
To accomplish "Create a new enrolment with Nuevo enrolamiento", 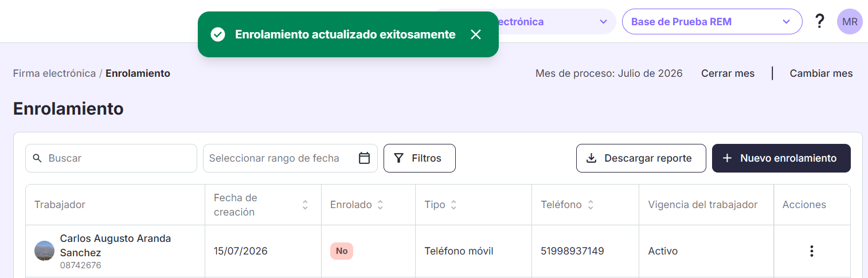I will (781, 158).
